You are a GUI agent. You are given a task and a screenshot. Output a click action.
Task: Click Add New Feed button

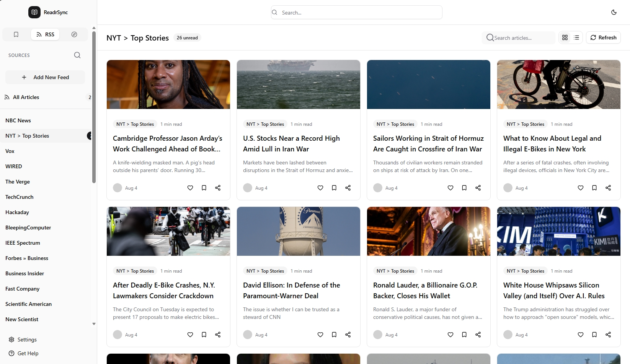coord(45,77)
